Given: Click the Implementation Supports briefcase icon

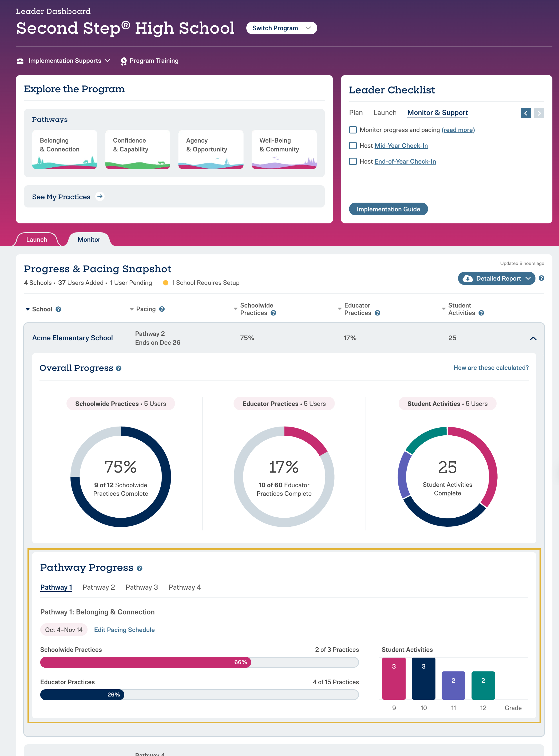Looking at the screenshot, I should 20,61.
